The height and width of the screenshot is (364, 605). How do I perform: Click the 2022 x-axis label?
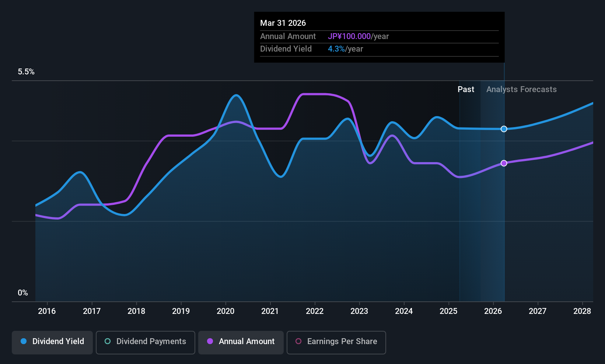(315, 311)
